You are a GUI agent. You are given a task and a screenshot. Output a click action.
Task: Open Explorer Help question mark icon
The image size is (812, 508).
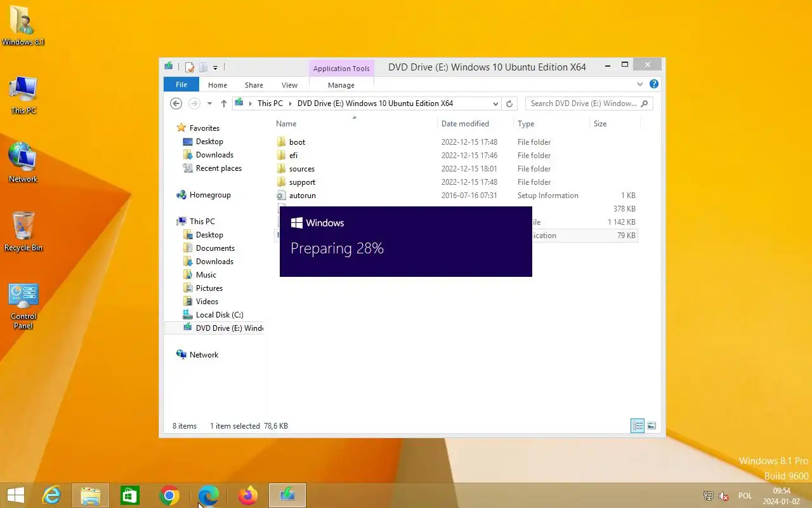pyautogui.click(x=654, y=84)
